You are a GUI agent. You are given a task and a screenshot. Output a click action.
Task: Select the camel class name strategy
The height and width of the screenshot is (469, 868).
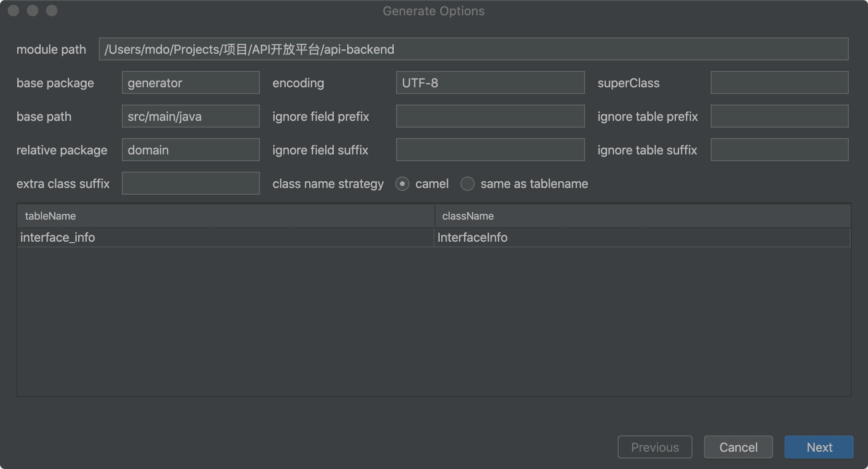click(402, 184)
